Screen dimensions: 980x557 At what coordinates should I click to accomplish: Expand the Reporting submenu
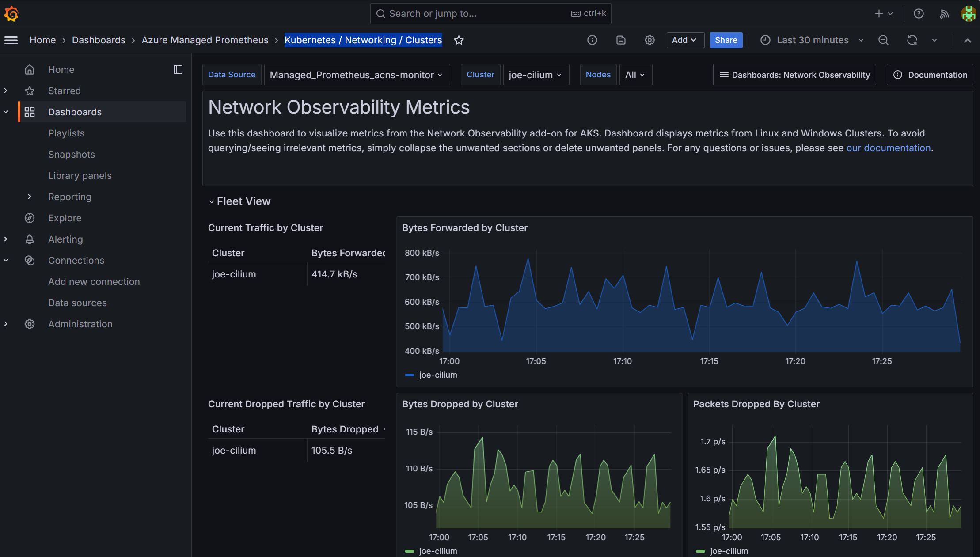pos(30,197)
